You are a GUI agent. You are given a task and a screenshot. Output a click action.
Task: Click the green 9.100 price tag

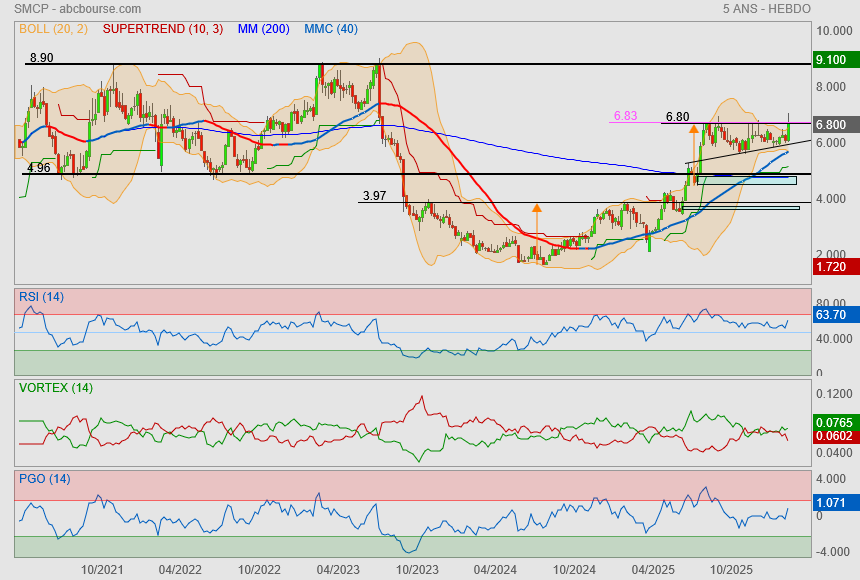coord(832,60)
